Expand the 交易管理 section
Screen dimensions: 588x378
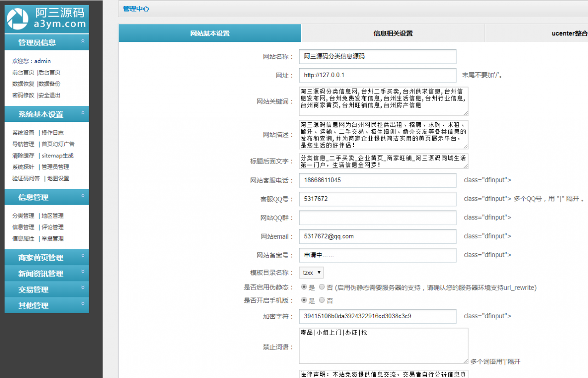click(x=47, y=290)
